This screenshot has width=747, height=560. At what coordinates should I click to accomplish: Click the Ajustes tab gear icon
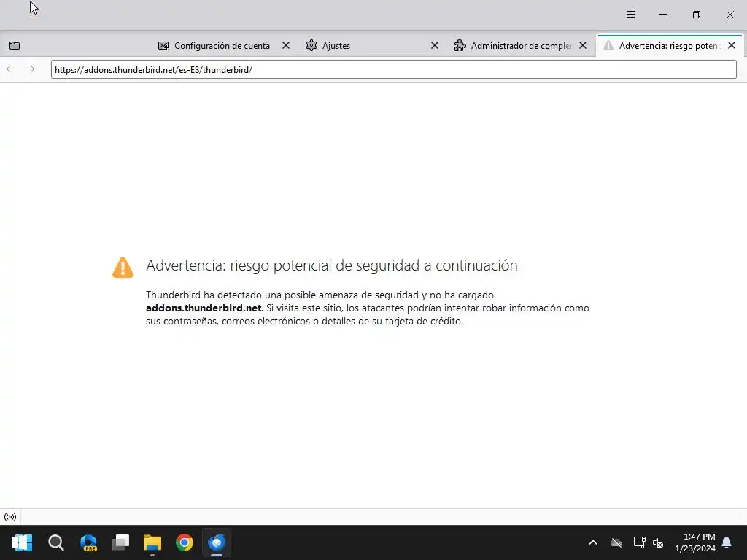[311, 45]
